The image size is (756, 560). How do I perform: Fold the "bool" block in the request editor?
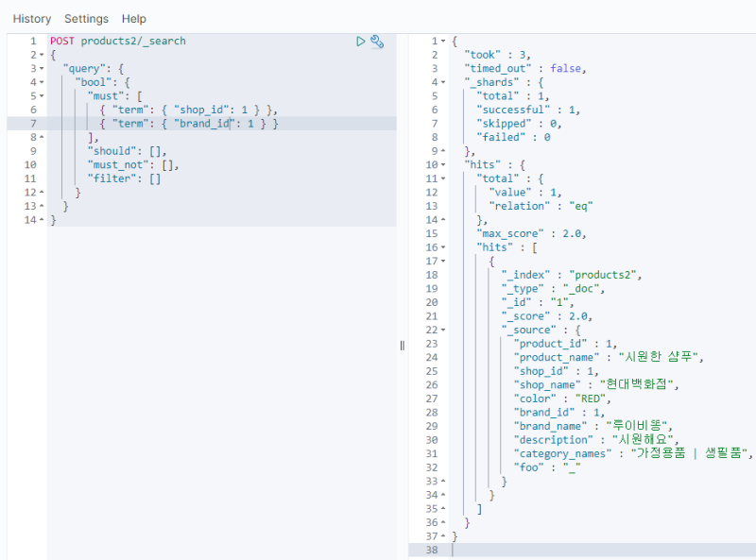42,83
